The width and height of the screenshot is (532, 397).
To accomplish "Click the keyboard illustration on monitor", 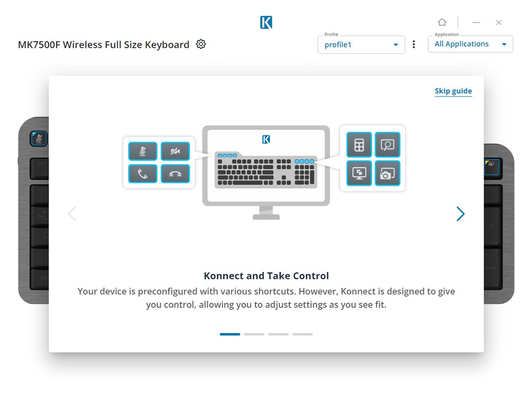I will [x=266, y=170].
